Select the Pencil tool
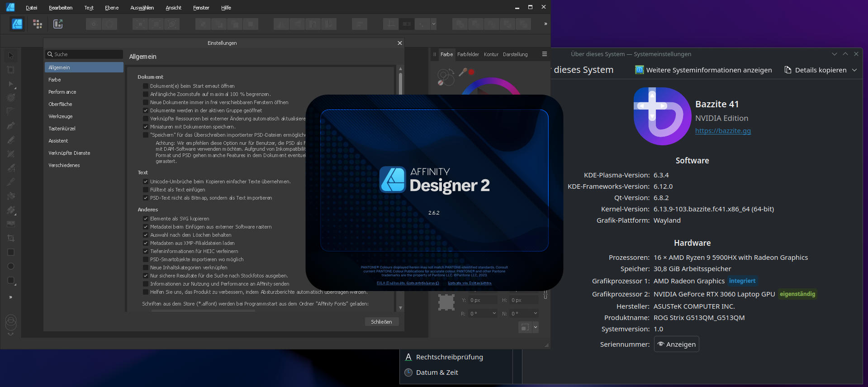The width and height of the screenshot is (868, 387). pos(11,140)
